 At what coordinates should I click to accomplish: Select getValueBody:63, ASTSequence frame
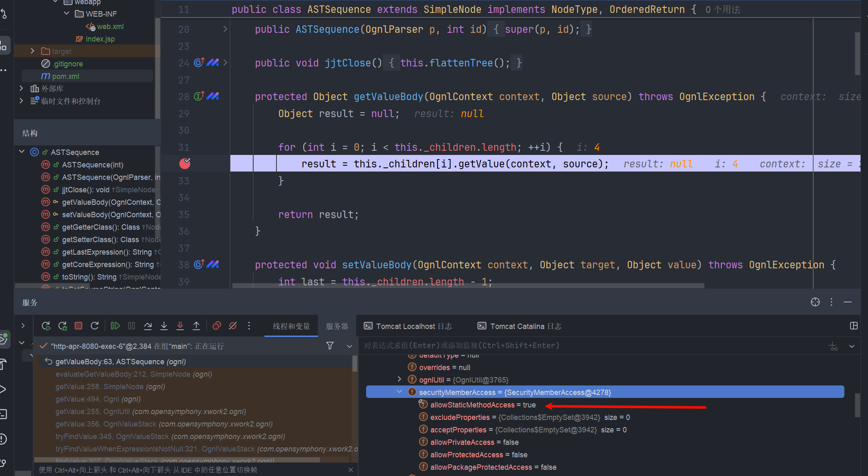[x=120, y=362]
